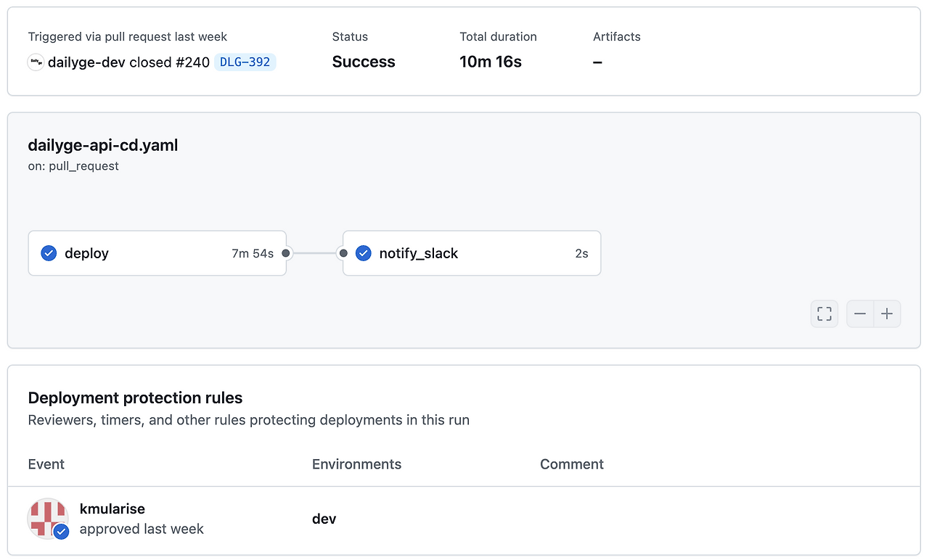Click the DLG-392 branch label
This screenshot has height=560, width=929.
(245, 62)
